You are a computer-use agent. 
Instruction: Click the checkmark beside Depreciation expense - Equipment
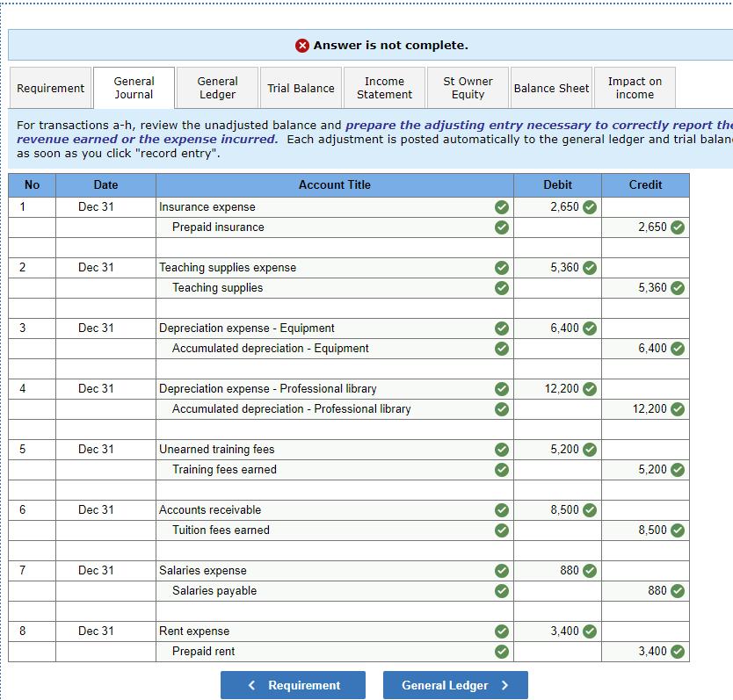(501, 328)
